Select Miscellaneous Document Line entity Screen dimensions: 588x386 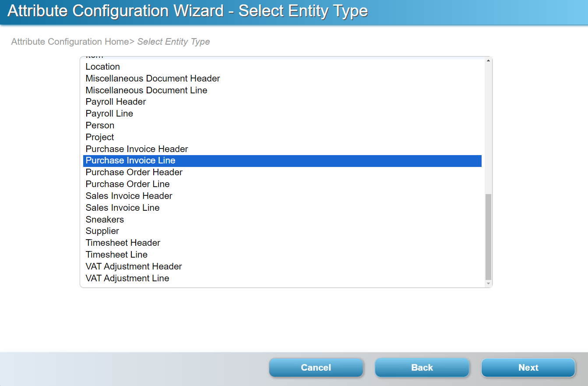(x=146, y=90)
